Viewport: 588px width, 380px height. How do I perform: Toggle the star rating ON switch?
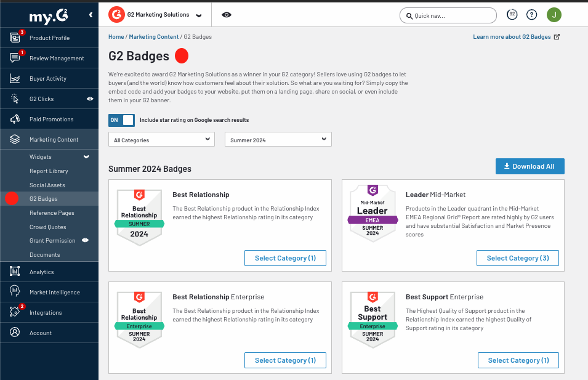121,120
